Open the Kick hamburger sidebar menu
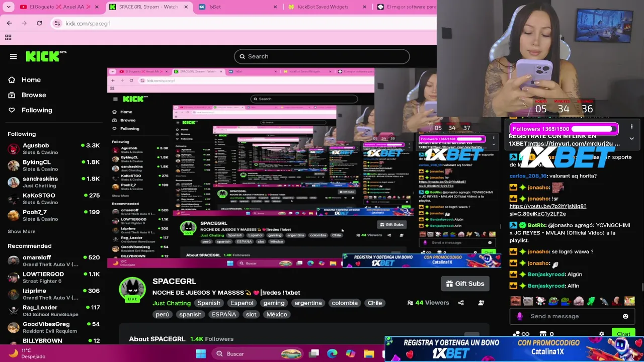644x362 pixels. 13,56
